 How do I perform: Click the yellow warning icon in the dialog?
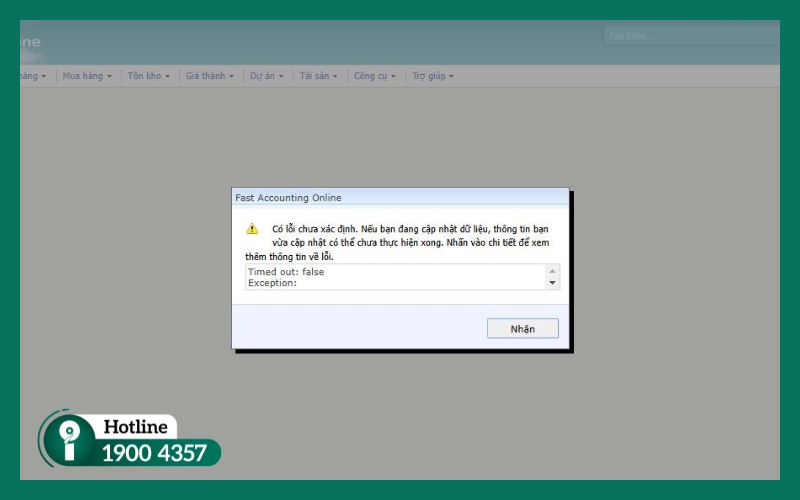coord(252,229)
